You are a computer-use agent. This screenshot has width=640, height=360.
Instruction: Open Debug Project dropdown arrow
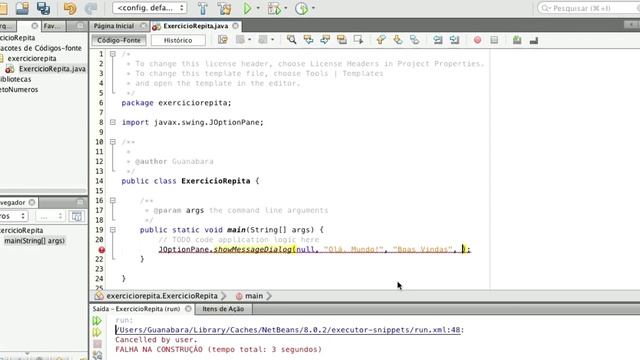(285, 8)
